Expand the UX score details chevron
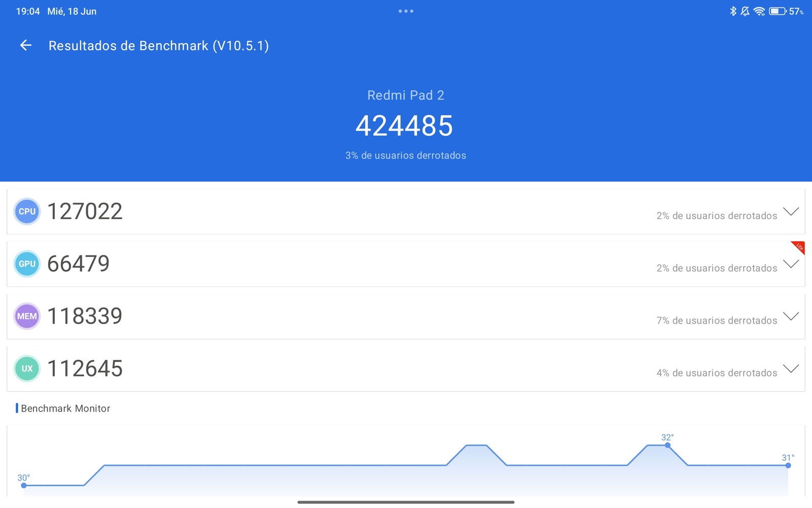Screen dimensions: 812x508 click(x=791, y=368)
